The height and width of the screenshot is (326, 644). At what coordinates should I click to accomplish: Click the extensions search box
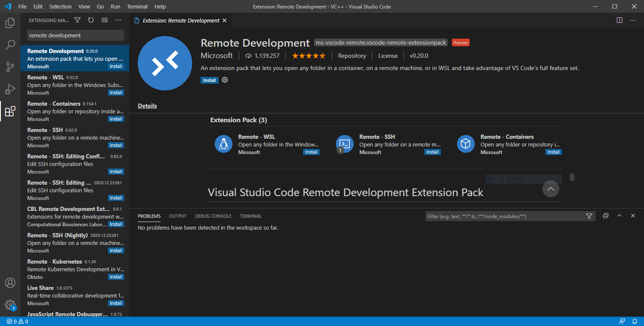pyautogui.click(x=76, y=35)
